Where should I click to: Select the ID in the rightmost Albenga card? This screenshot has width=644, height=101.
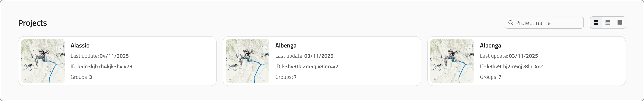(515, 66)
